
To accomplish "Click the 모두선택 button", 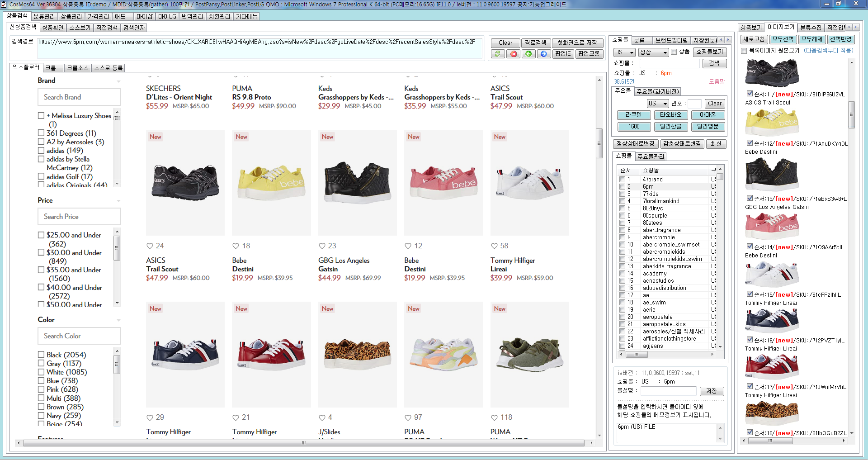I will (x=783, y=39).
